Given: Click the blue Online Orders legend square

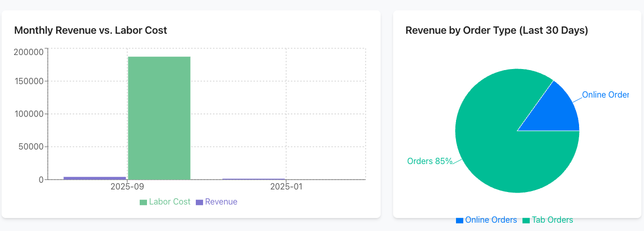Looking at the screenshot, I should 460,220.
